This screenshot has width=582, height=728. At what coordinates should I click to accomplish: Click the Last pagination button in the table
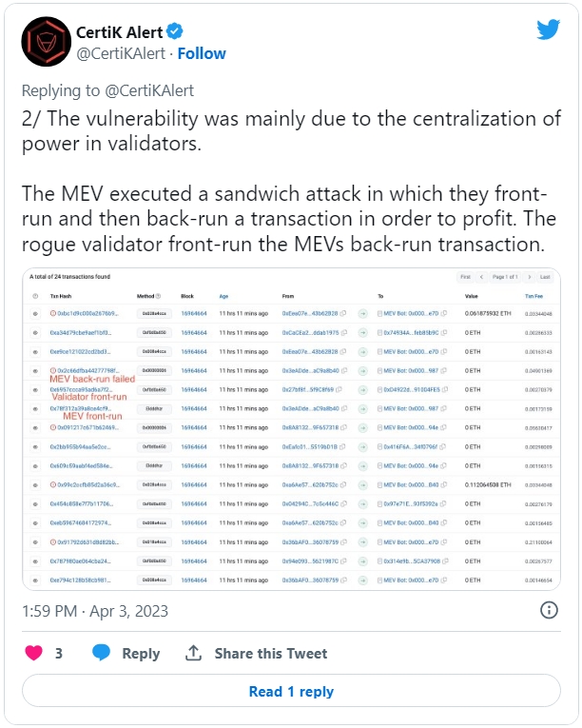tap(545, 277)
